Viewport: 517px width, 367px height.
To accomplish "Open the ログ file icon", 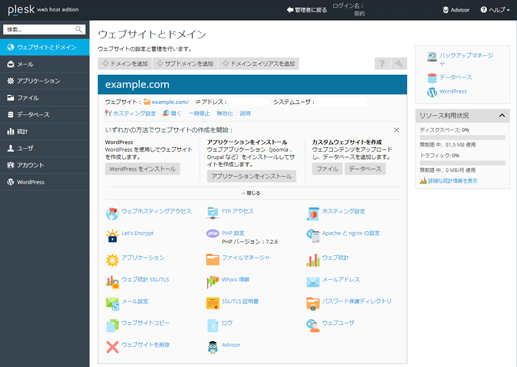I will click(x=213, y=325).
